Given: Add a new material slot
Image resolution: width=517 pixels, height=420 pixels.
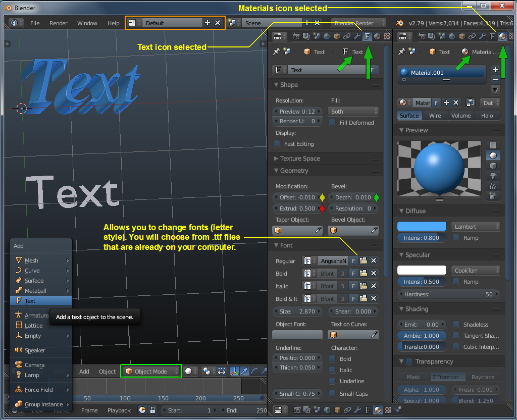Looking at the screenshot, I should click(x=495, y=70).
